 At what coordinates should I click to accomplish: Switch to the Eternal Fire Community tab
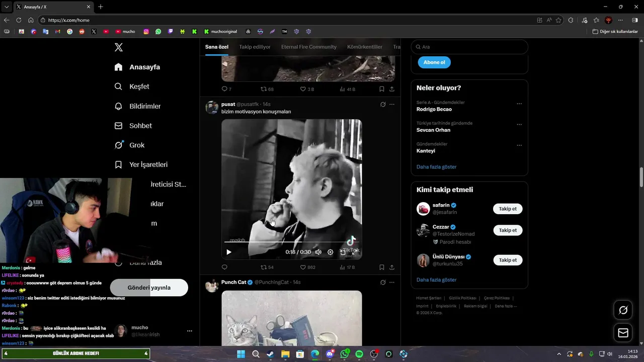coord(309,47)
